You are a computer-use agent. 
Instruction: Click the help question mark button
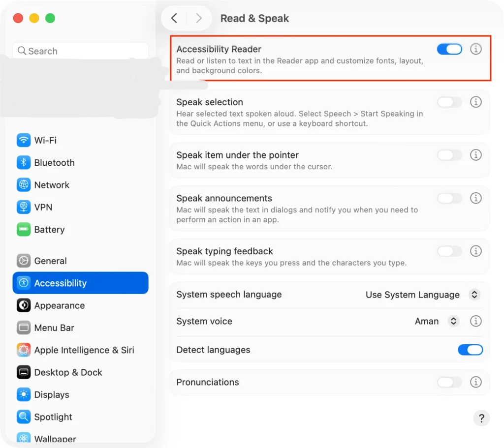481,418
